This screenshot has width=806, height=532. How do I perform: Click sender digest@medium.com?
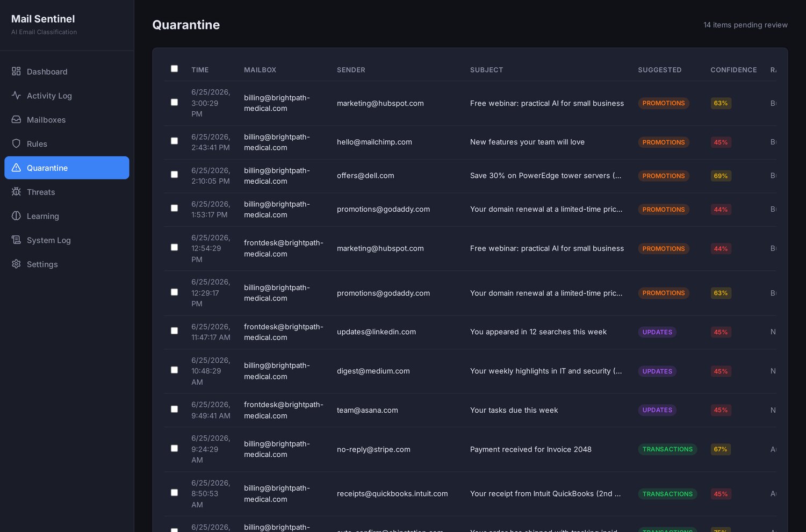pyautogui.click(x=373, y=371)
